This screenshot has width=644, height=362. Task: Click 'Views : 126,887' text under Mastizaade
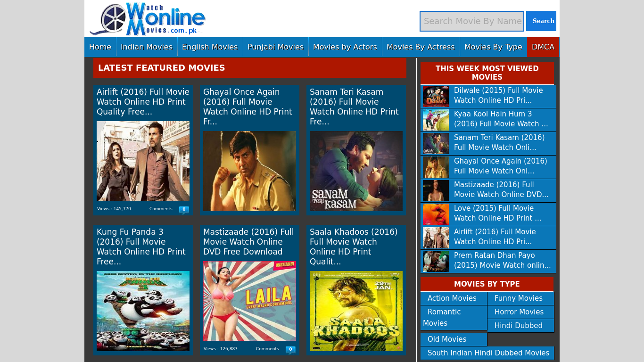point(221,349)
